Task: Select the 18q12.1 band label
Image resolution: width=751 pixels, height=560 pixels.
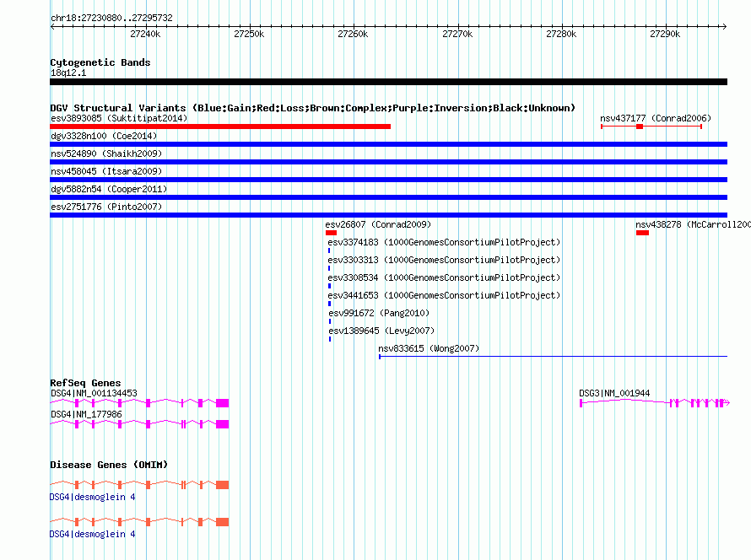Action: click(68, 73)
